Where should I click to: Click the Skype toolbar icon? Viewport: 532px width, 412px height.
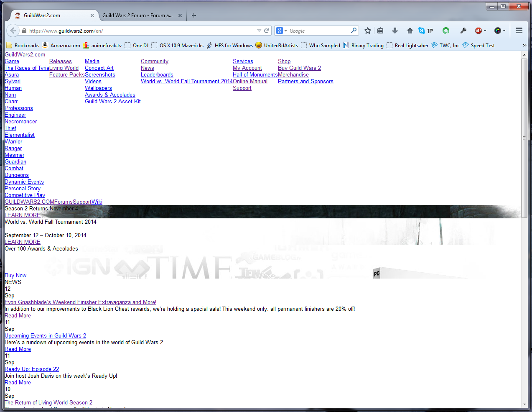422,31
